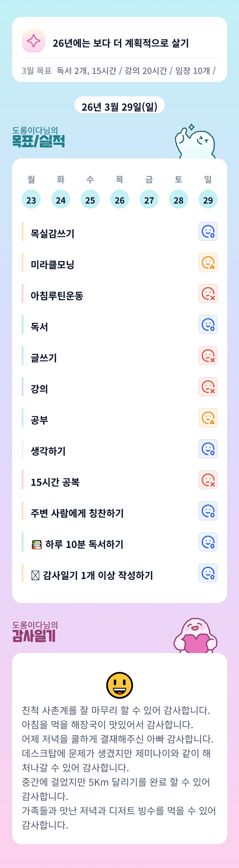Click the 아침루틴운동 red face status icon

[x=208, y=294]
